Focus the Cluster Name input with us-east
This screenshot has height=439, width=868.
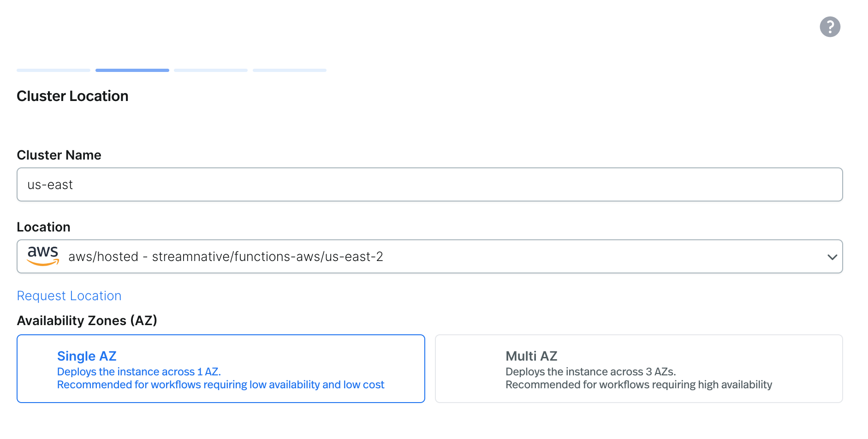coord(429,184)
